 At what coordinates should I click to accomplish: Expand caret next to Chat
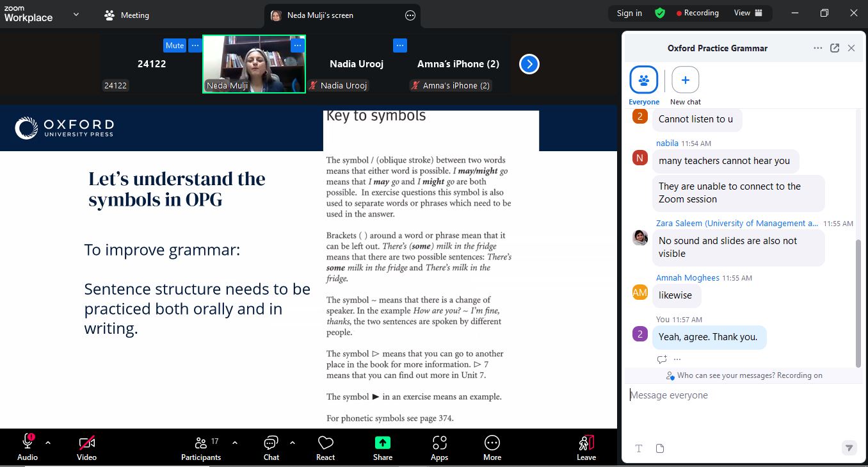[293, 443]
